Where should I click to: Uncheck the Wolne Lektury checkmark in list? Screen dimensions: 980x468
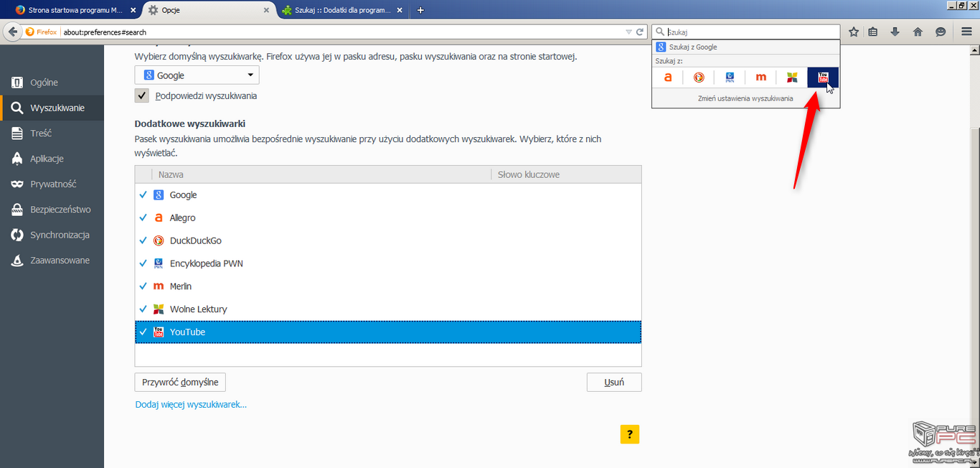click(143, 309)
